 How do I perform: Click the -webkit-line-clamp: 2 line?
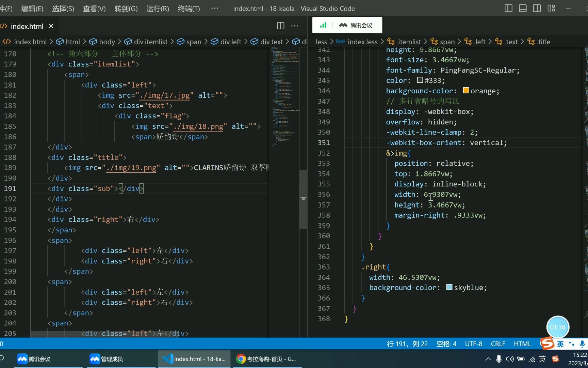tap(432, 132)
